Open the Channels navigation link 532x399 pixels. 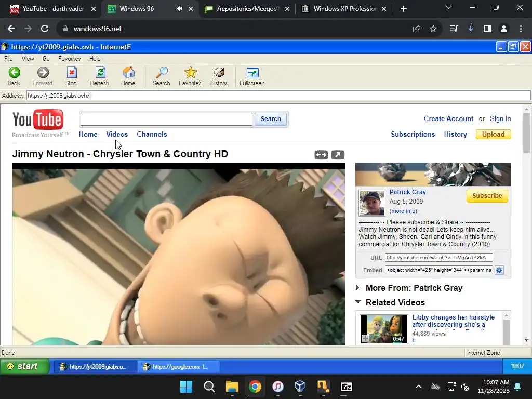152,135
